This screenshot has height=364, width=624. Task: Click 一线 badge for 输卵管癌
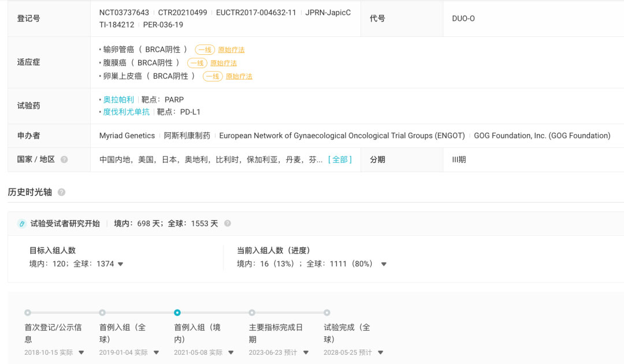[205, 50]
